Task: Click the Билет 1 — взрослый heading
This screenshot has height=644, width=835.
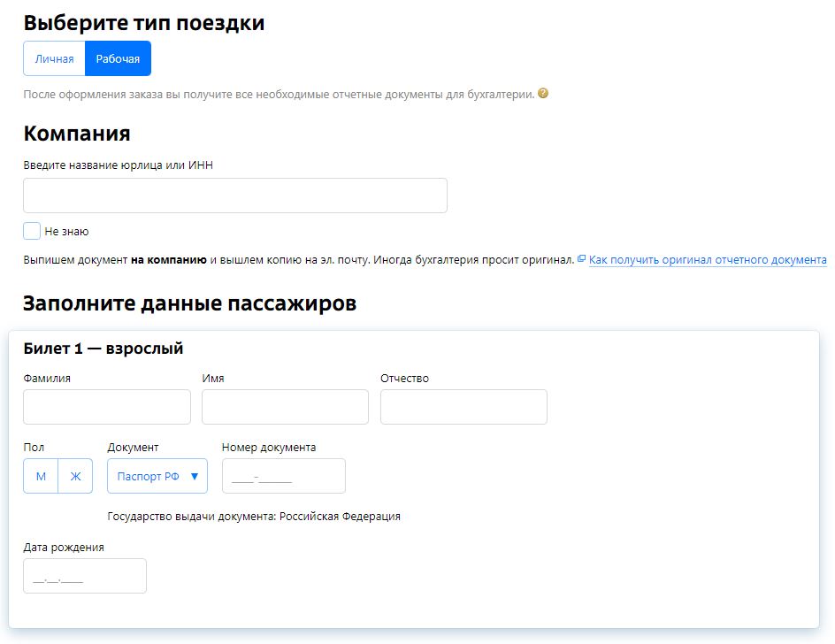Action: [x=103, y=349]
